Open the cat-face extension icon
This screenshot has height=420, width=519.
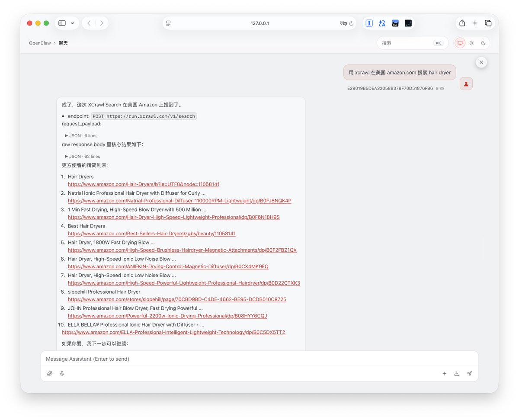[395, 23]
